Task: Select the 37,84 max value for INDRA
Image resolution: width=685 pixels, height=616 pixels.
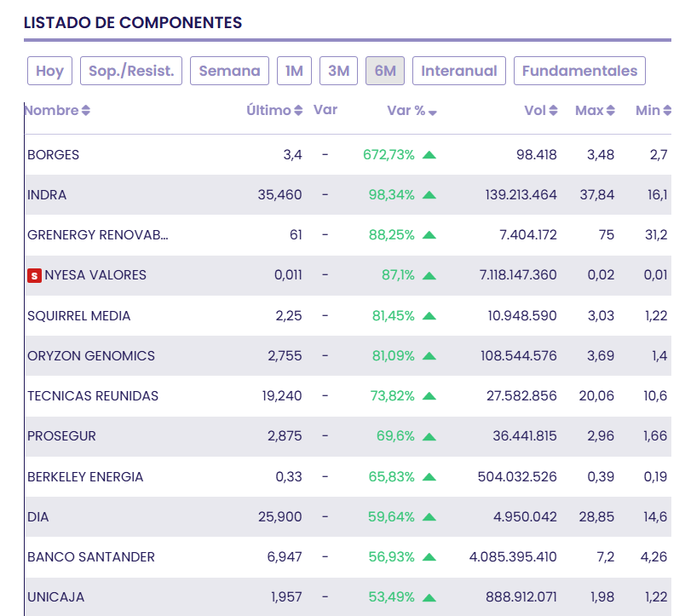Action: (x=596, y=195)
